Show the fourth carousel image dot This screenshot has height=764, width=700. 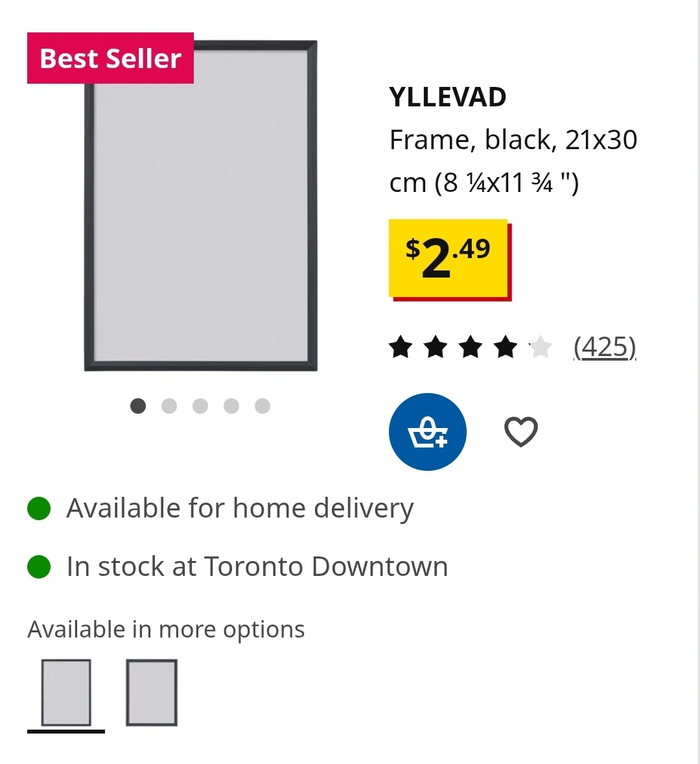coord(231,406)
